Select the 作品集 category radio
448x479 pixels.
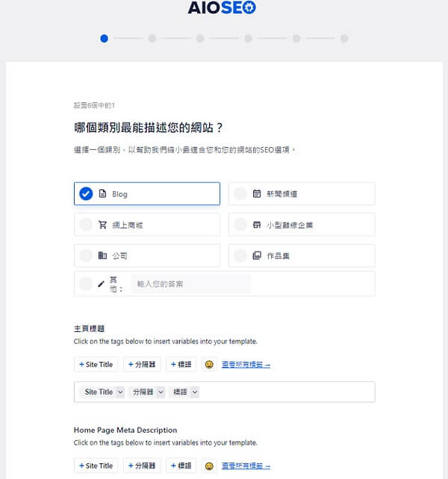tap(240, 255)
